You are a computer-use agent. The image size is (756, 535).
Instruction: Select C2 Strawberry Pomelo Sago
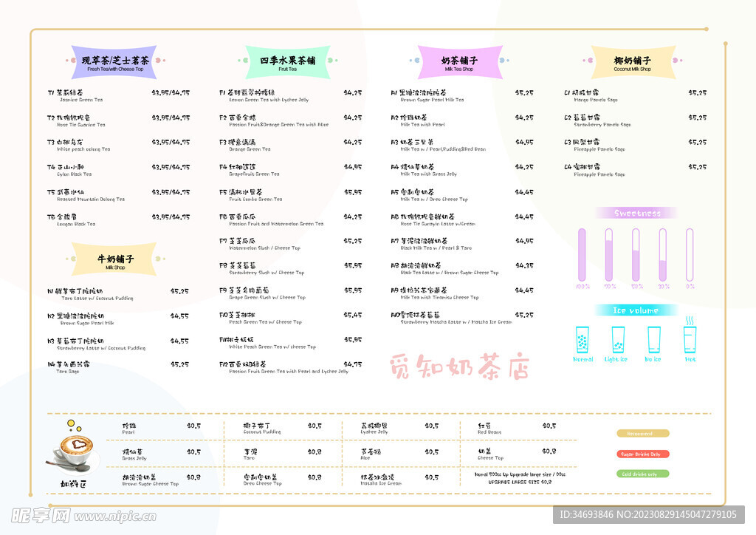pyautogui.click(x=636, y=120)
